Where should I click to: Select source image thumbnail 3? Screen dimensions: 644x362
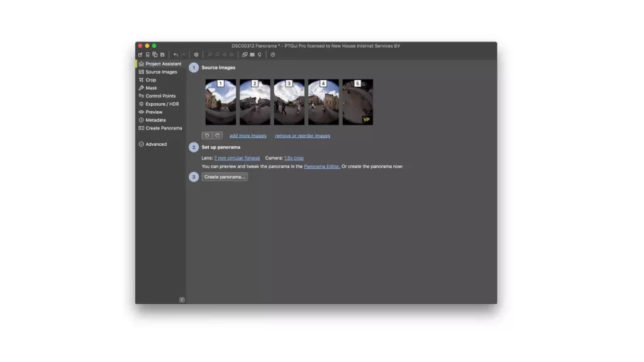(289, 102)
